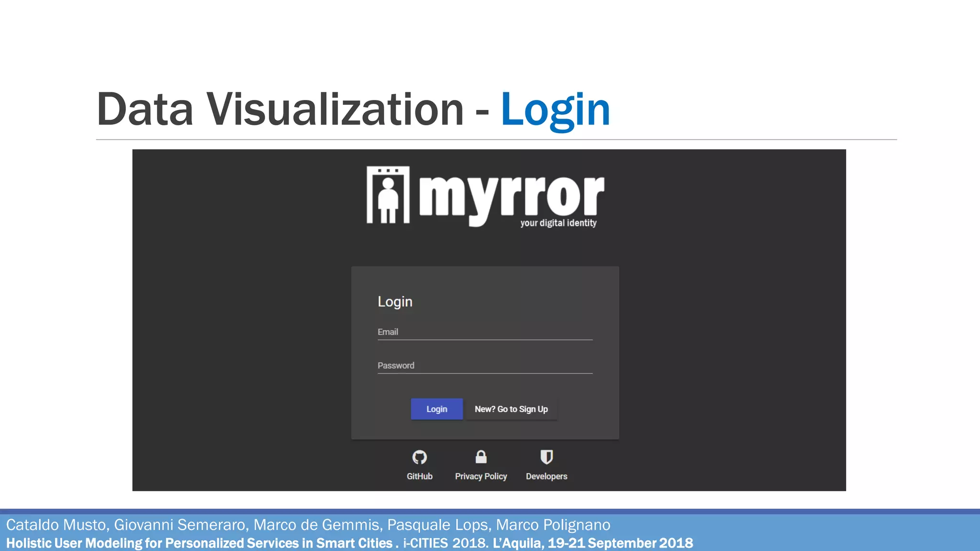
Task: Click the authors line starting 'Cataldo Musto'
Action: 308,525
